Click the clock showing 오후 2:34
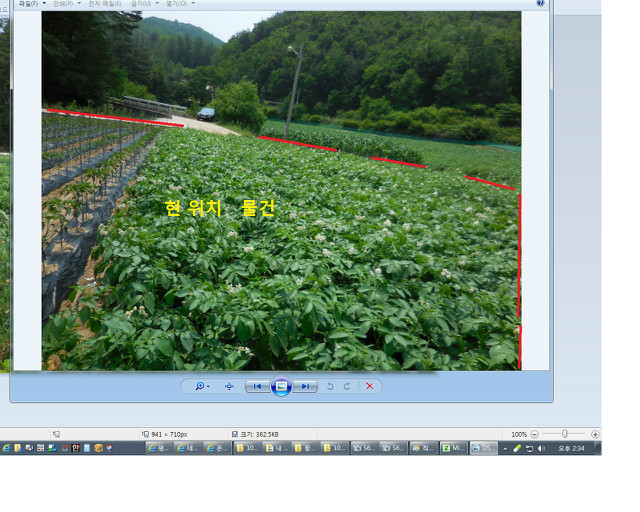The height and width of the screenshot is (512, 640). (571, 448)
